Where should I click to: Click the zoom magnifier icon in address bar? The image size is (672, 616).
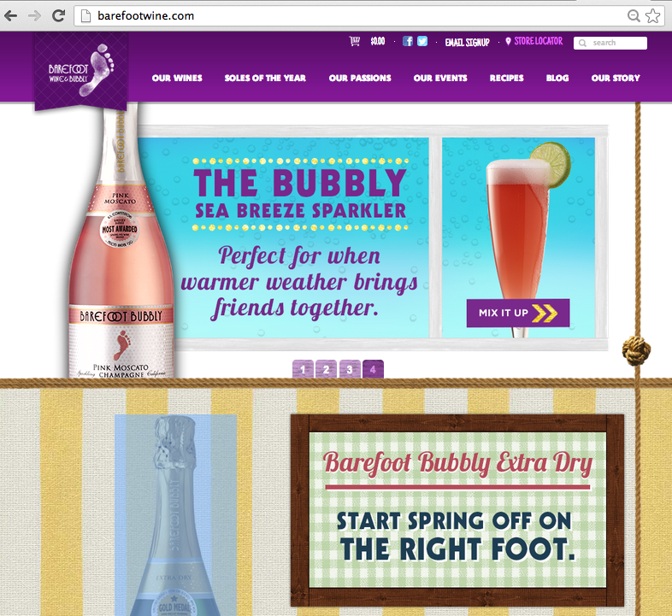(x=634, y=16)
